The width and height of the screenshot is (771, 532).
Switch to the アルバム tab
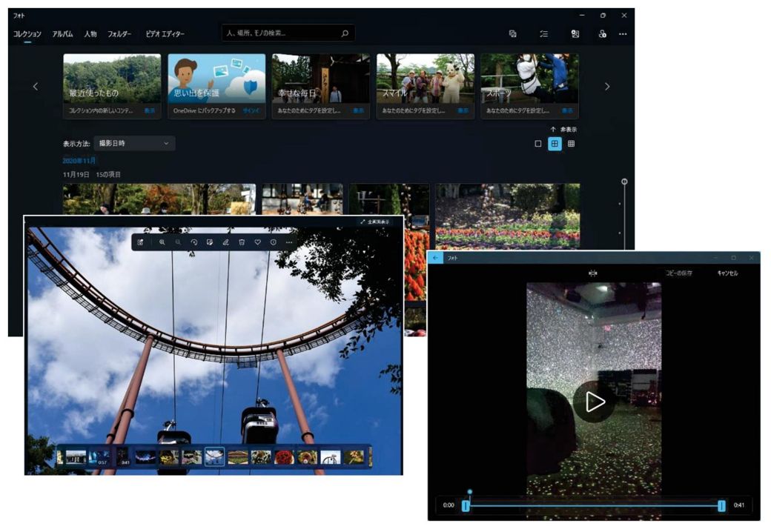click(x=62, y=34)
